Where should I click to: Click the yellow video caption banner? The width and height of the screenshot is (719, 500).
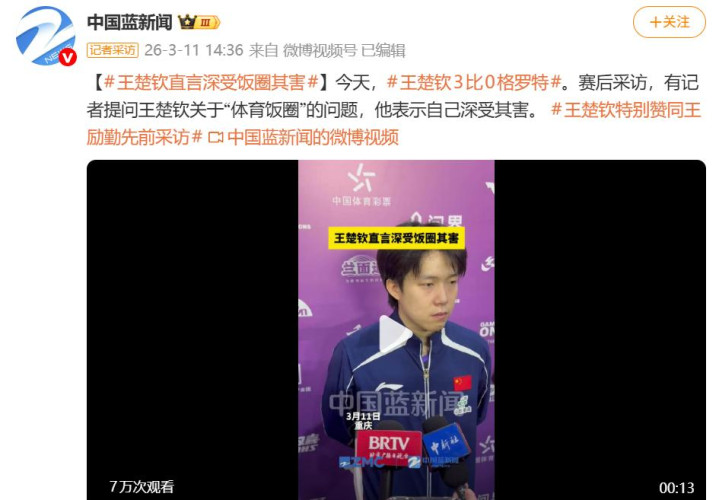coord(397,238)
